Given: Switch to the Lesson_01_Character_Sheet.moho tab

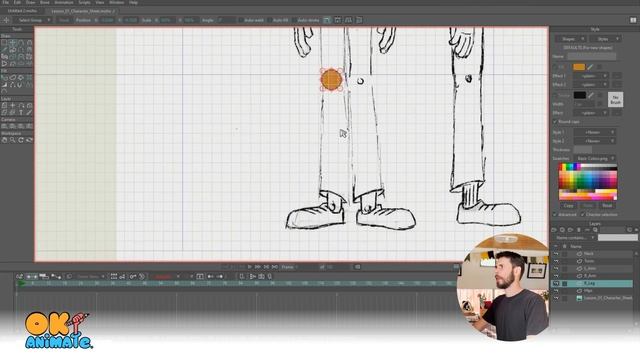Looking at the screenshot, I should (83, 11).
